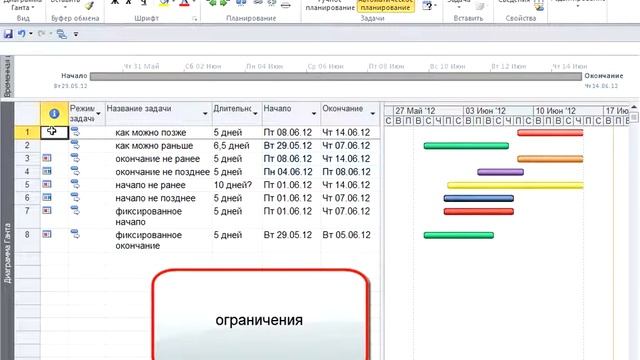Click the start date 'Пн 04.06.12'
This screenshot has width=640, height=360.
pyautogui.click(x=288, y=172)
